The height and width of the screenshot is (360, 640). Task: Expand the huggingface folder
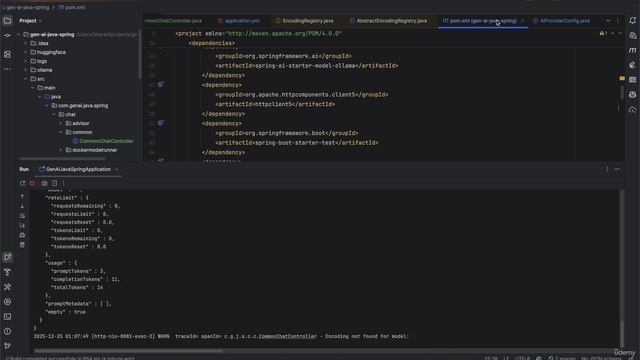26,52
